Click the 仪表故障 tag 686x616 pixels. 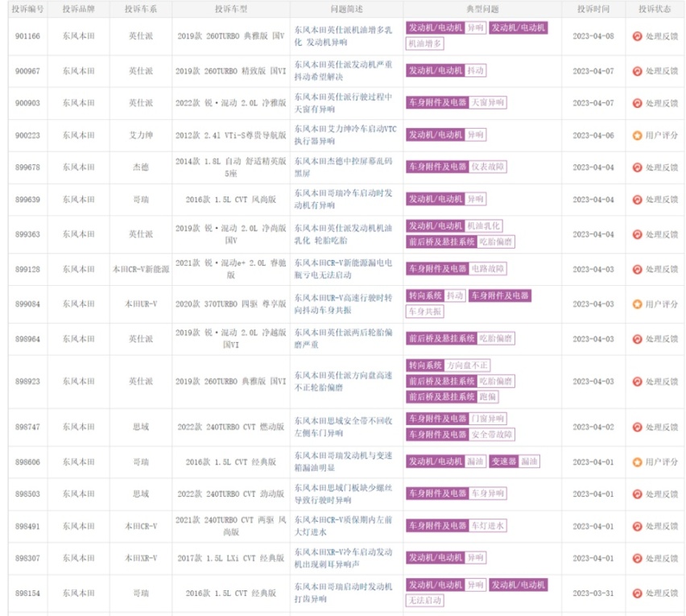(487, 167)
